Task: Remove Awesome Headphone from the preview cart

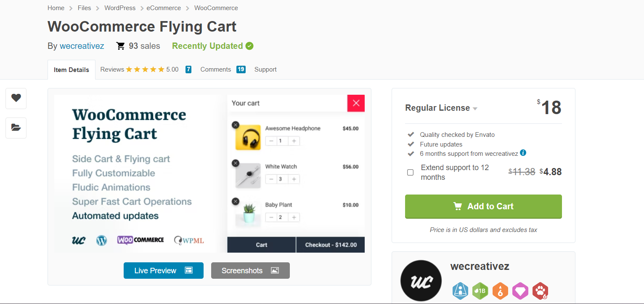Action: (235, 125)
